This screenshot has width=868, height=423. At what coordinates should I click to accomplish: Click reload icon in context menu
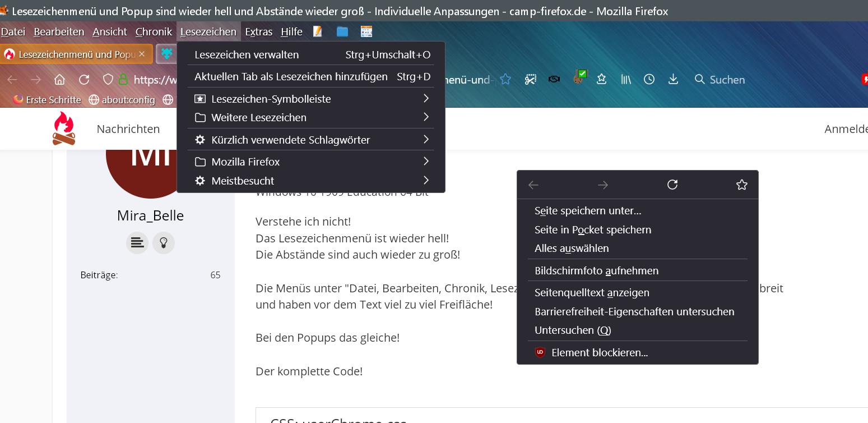click(672, 185)
